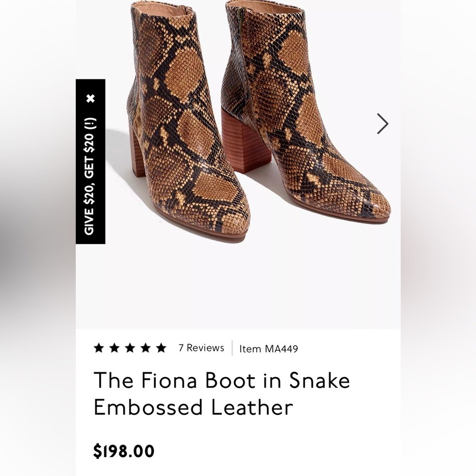The image size is (476, 476).
Task: Open the Fiona Boot product title
Action: [x=222, y=394]
